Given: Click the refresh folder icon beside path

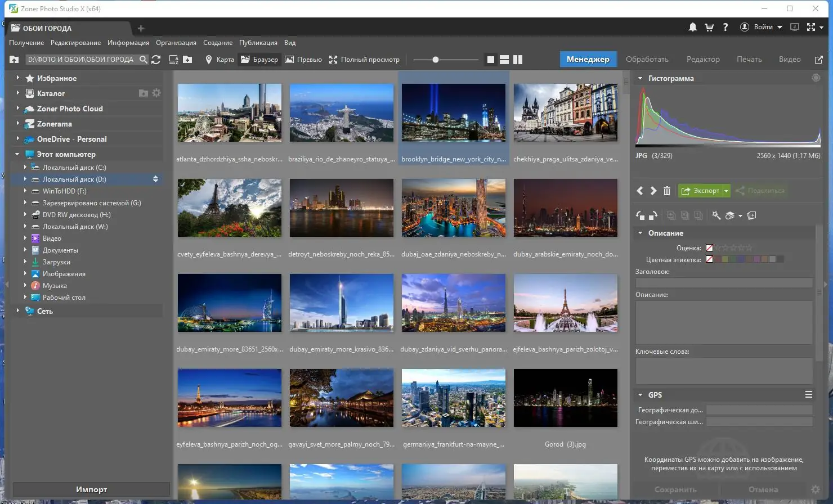Looking at the screenshot, I should coord(156,60).
